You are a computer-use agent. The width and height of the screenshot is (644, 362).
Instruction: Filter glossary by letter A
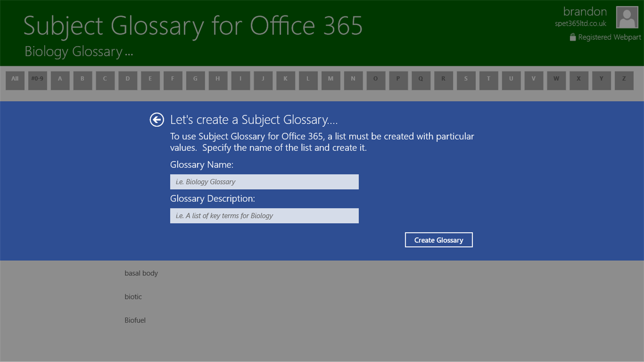pos(60,81)
